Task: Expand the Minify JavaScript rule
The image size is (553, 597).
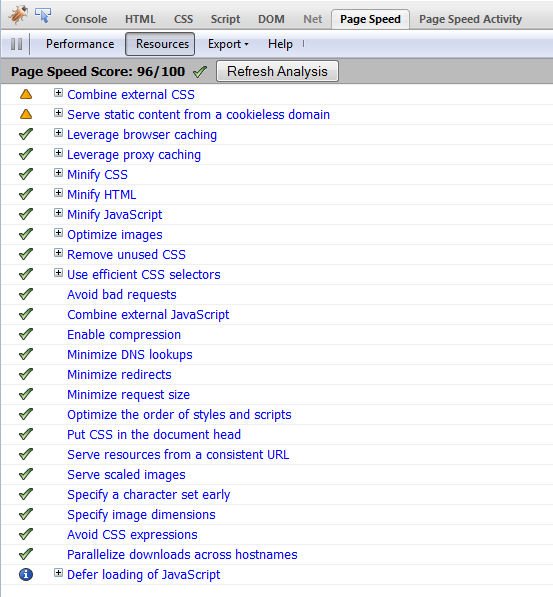Action: (58, 212)
